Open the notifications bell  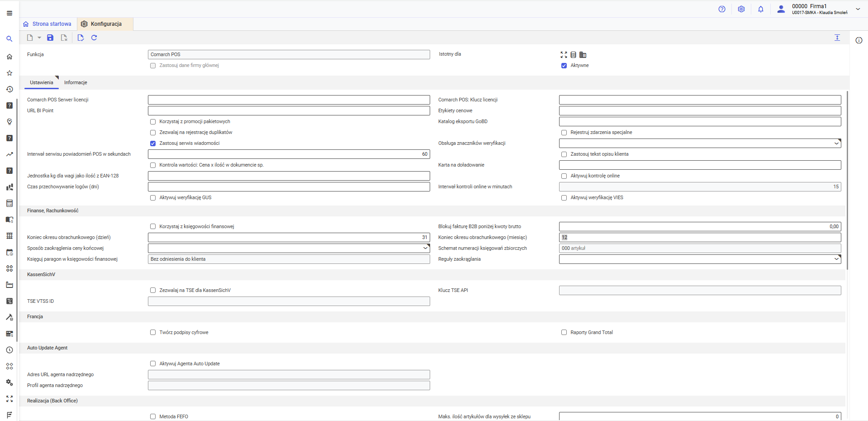761,9
